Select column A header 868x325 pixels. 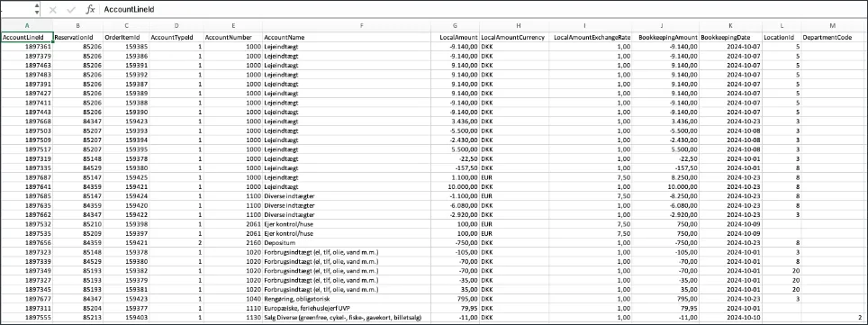[x=27, y=25]
